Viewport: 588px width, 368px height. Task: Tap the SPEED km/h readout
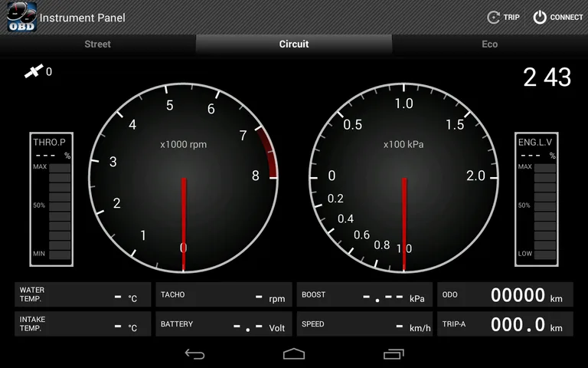[x=364, y=324]
